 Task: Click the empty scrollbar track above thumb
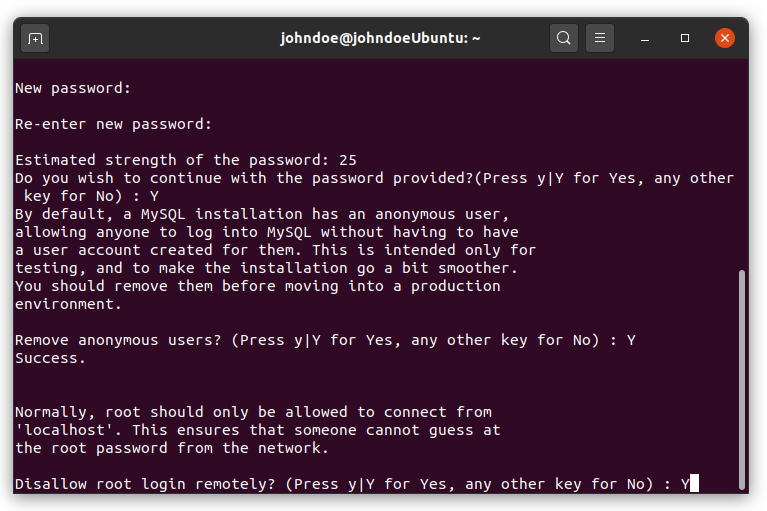coord(742,164)
